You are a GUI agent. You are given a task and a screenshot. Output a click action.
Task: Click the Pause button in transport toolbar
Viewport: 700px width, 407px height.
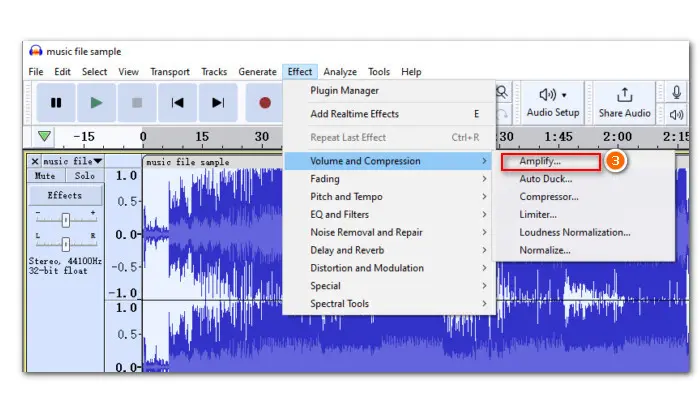56,102
